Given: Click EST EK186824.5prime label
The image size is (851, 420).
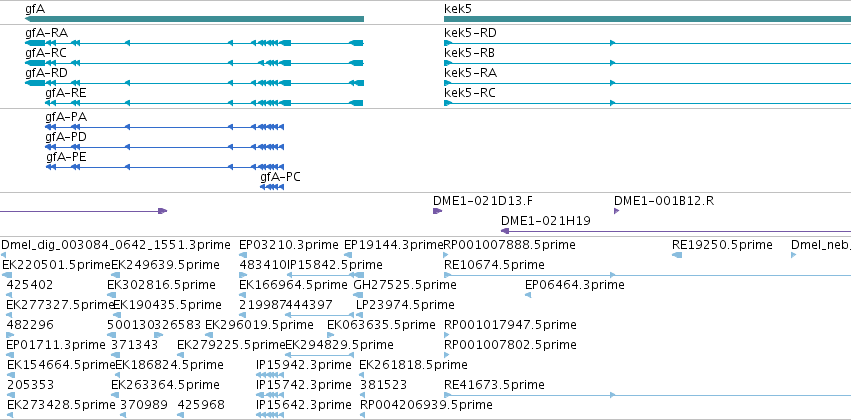Looking at the screenshot, I should tap(169, 365).
